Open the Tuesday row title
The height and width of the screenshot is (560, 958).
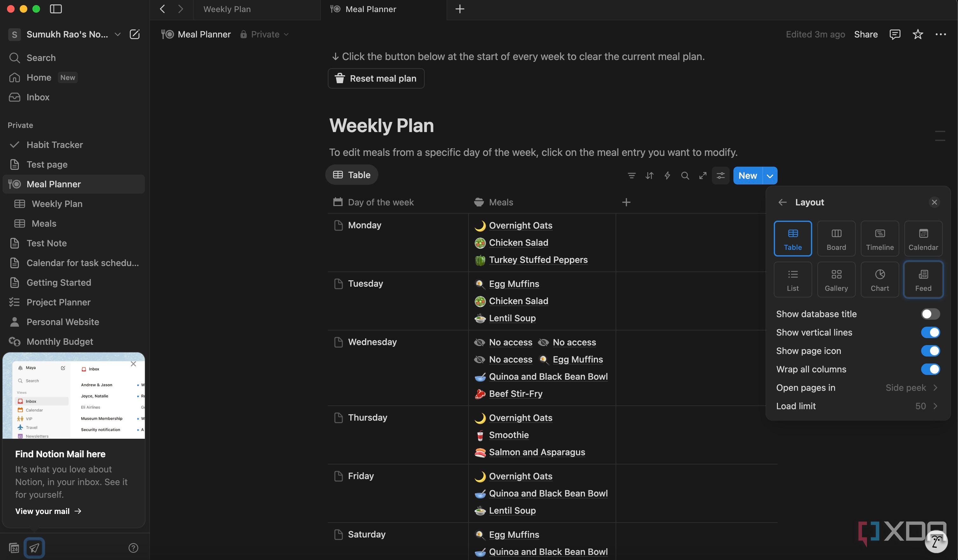365,284
